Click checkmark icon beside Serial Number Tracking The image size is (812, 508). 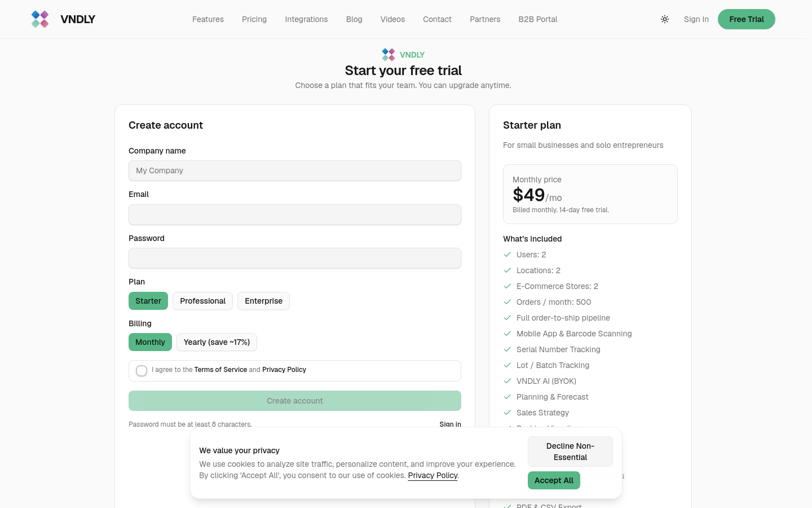pos(507,349)
